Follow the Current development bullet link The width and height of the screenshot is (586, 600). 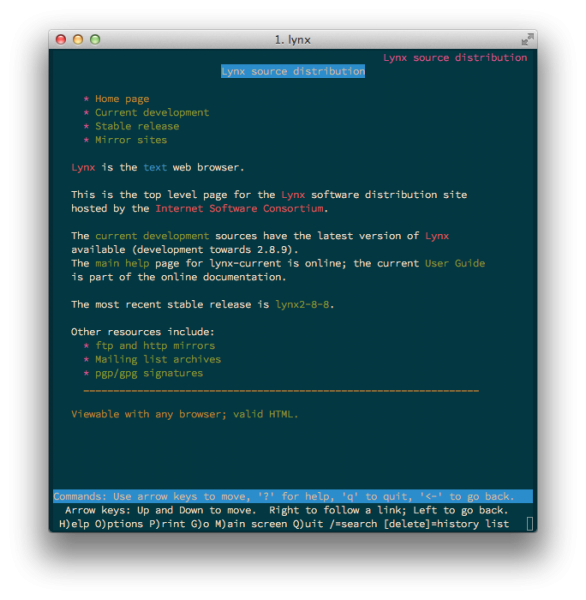click(x=152, y=112)
